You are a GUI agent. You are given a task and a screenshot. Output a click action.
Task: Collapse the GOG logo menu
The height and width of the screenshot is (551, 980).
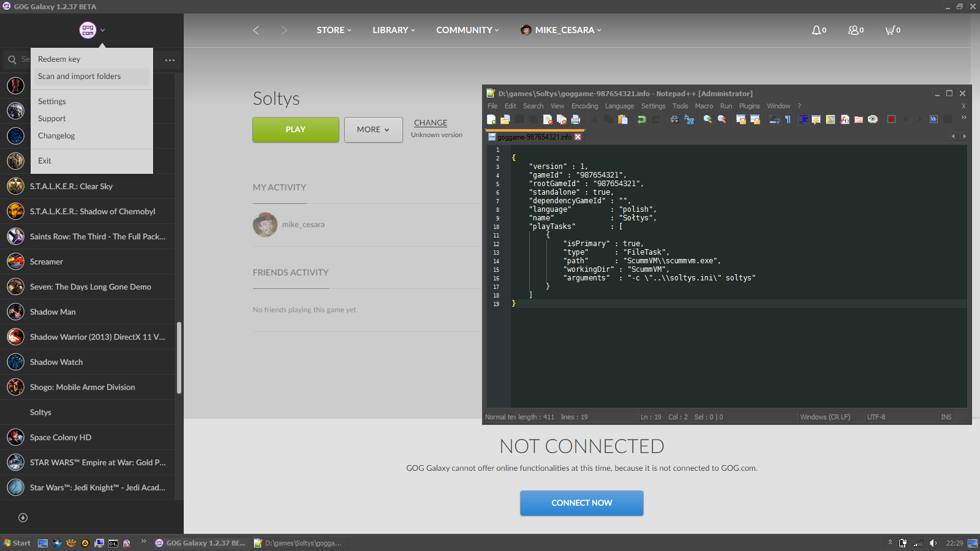click(x=92, y=30)
